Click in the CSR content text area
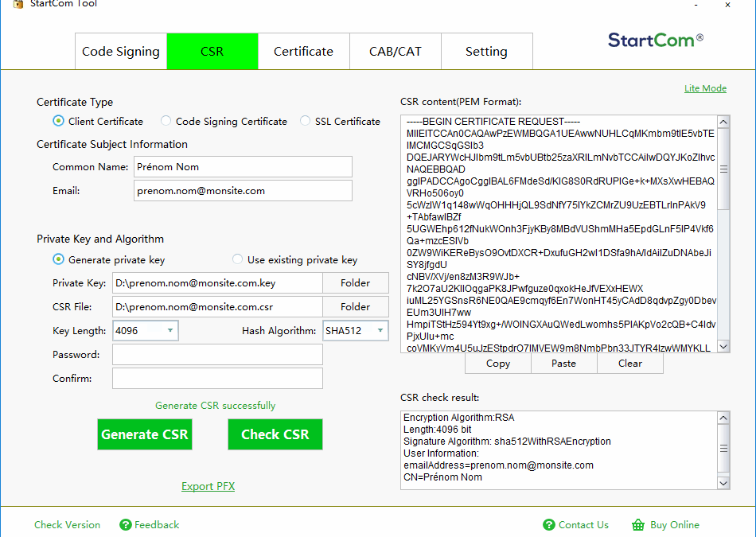756x537 pixels. point(559,234)
